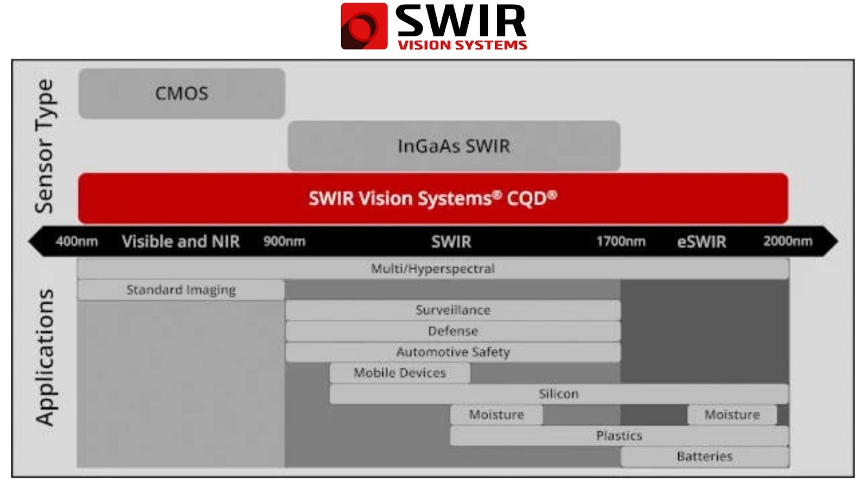This screenshot has height=488, width=868.
Task: Select the Standard Imaging application bar
Action: [181, 290]
